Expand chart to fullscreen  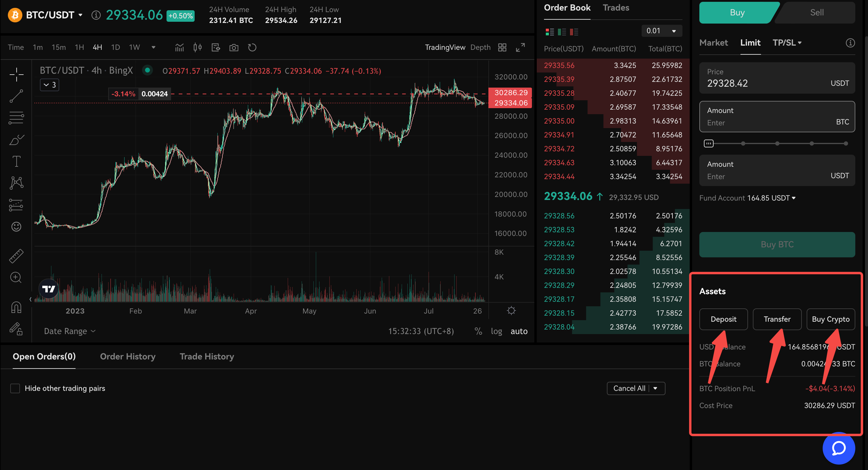click(520, 47)
